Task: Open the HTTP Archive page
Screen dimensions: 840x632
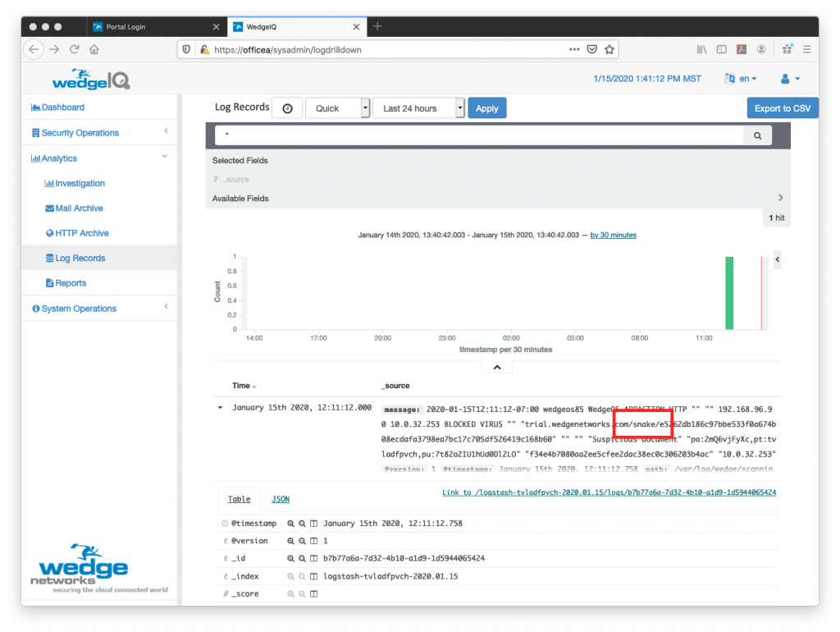Action: pos(77,233)
